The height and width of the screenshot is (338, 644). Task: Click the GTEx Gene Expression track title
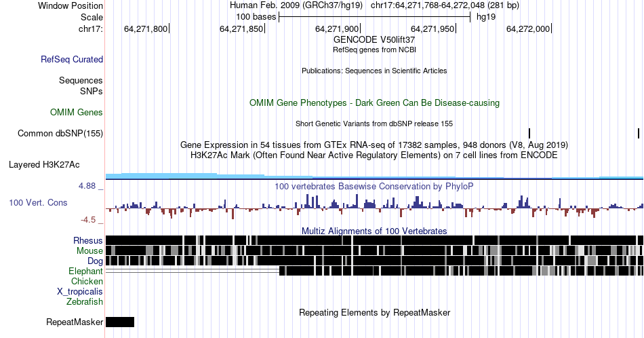click(374, 145)
